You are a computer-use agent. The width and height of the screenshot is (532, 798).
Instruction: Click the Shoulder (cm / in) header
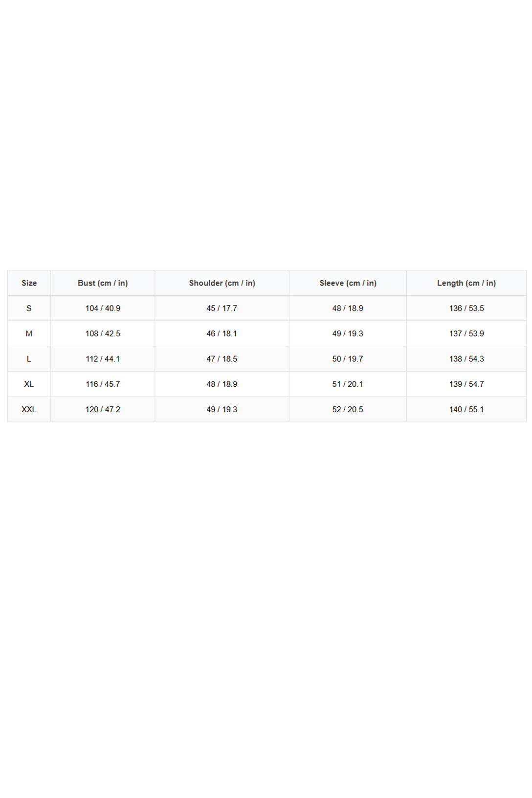(222, 283)
